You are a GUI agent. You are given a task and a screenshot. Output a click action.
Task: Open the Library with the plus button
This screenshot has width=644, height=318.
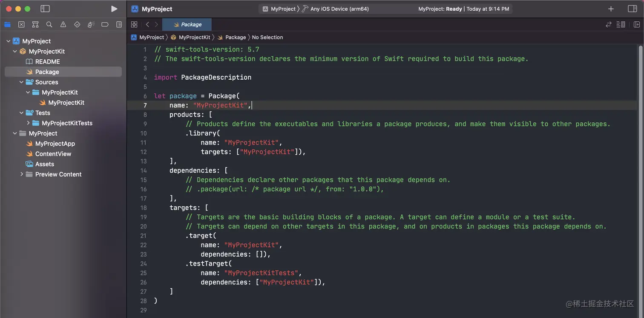coord(611,9)
